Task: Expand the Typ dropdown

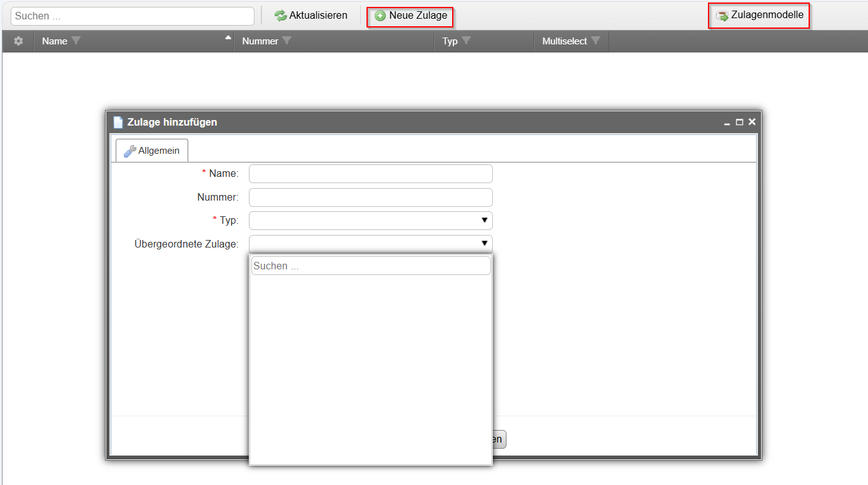Action: 483,221
